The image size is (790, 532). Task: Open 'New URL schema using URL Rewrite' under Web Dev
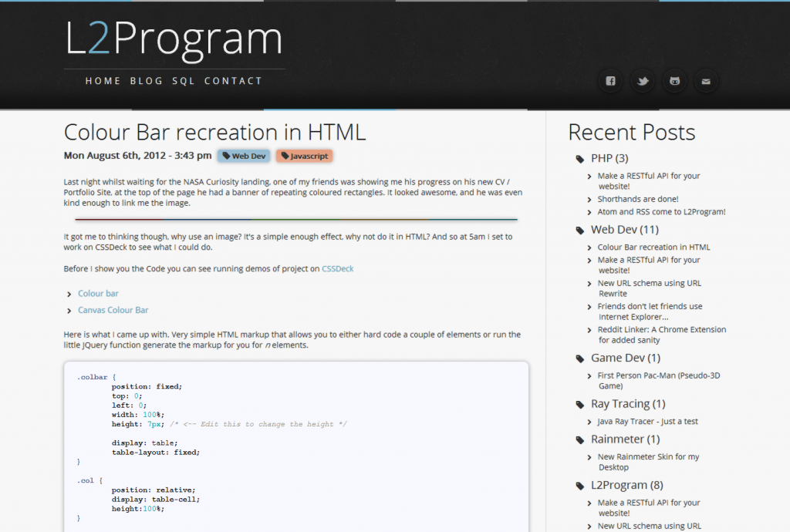(x=650, y=288)
